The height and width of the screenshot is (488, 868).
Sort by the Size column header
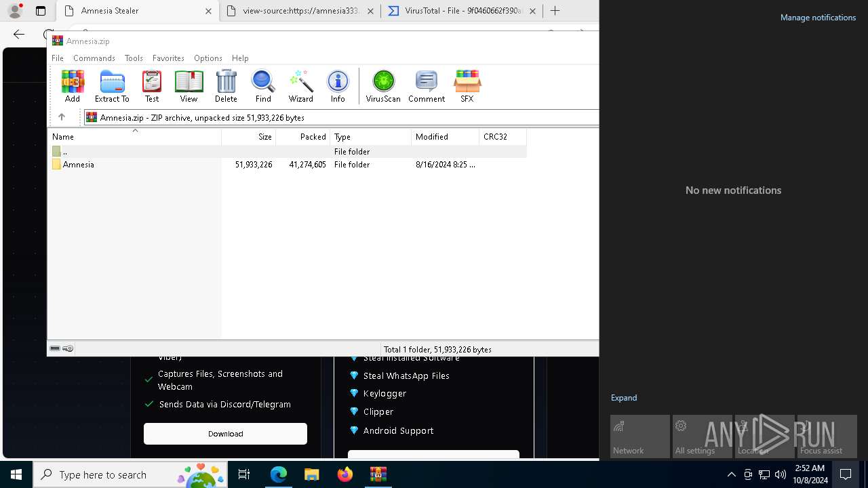point(249,137)
